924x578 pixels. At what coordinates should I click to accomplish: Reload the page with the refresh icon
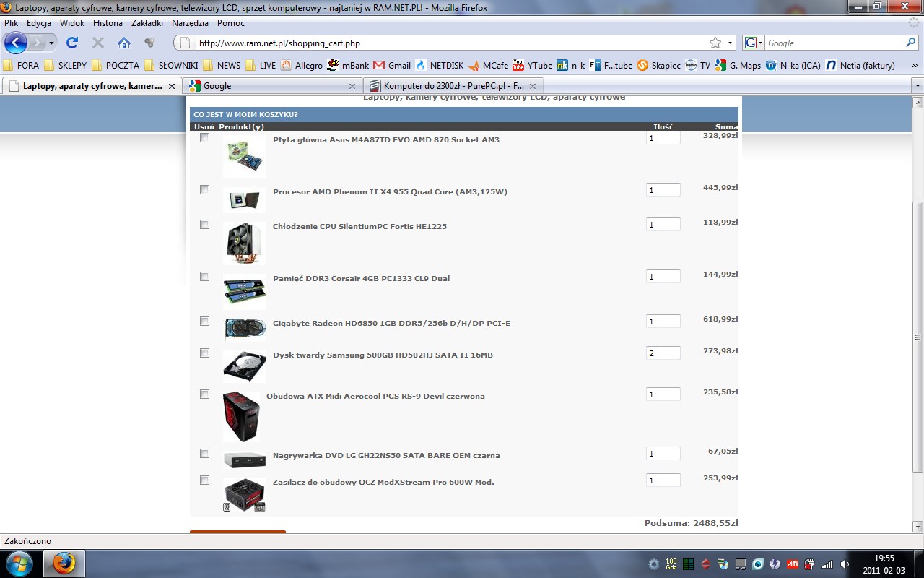click(x=72, y=43)
